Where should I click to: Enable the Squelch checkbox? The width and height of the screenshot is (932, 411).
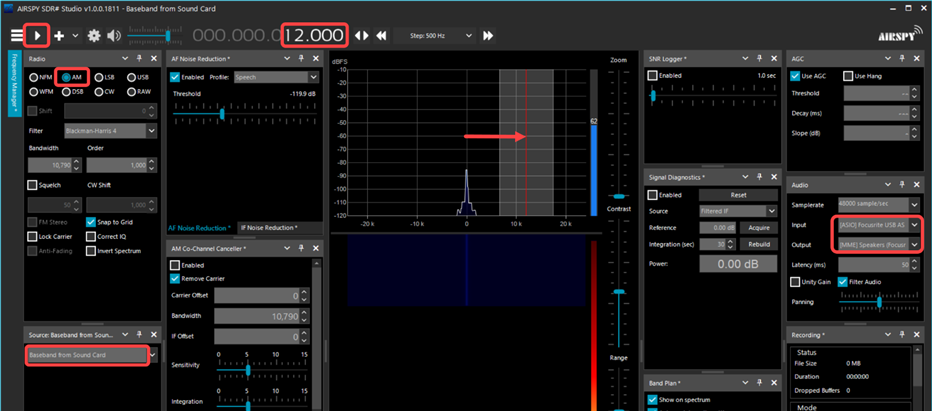coord(32,185)
